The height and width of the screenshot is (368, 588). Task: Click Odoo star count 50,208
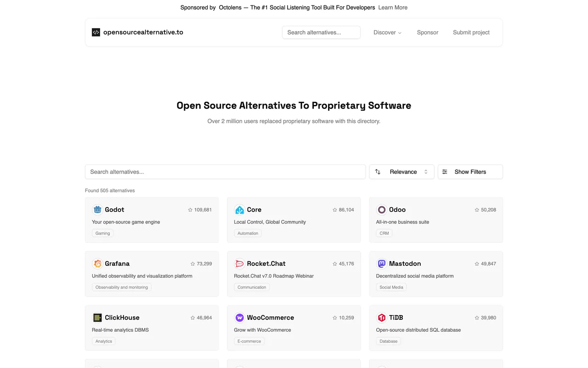488,210
